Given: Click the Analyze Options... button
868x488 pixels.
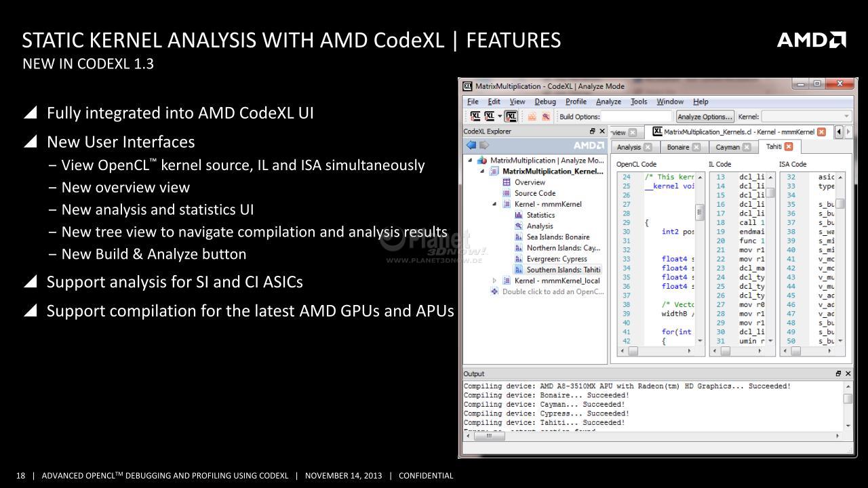Looking at the screenshot, I should tap(705, 117).
